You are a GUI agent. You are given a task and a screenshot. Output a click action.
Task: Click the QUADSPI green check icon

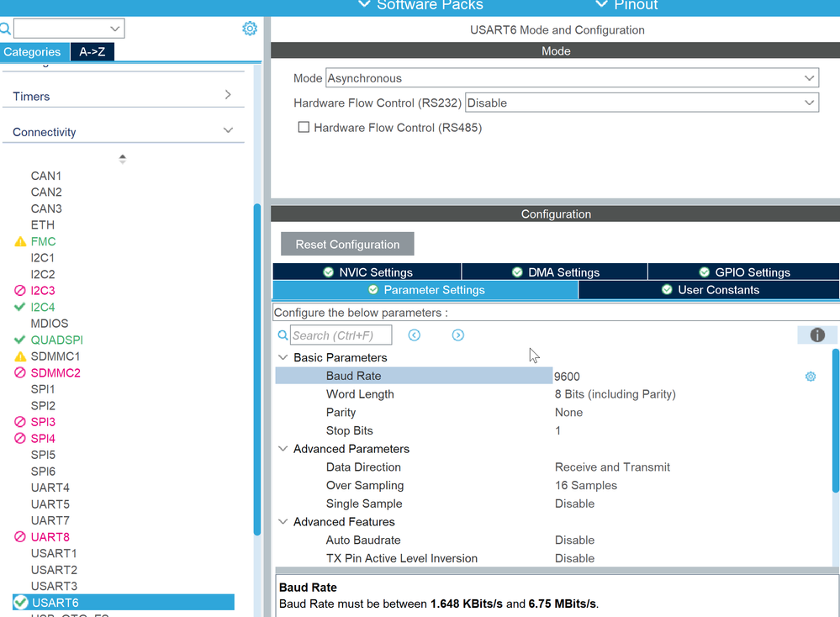pyautogui.click(x=20, y=340)
